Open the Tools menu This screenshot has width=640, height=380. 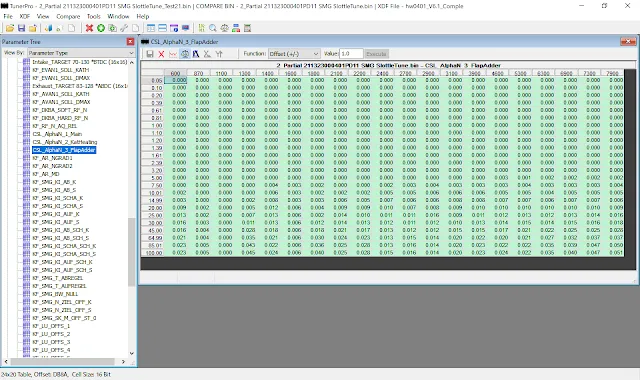click(x=93, y=16)
